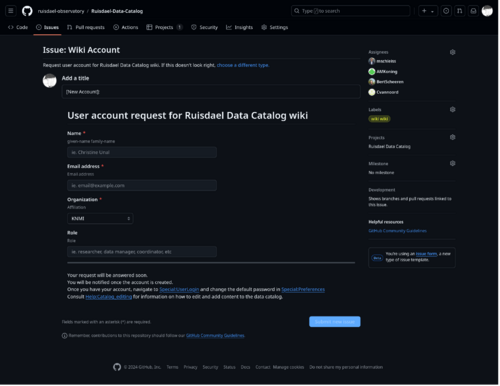
Task: Switch to the Code tab
Action: coord(18,27)
